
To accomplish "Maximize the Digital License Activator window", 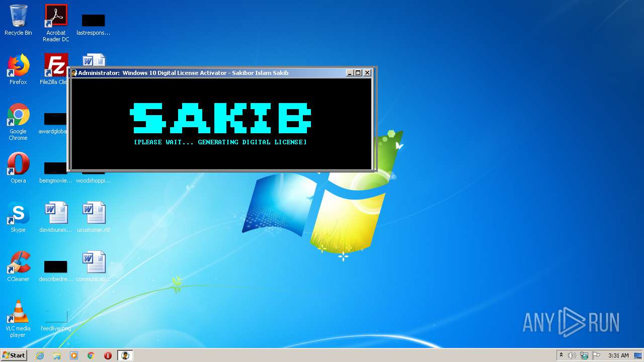I will [x=358, y=73].
